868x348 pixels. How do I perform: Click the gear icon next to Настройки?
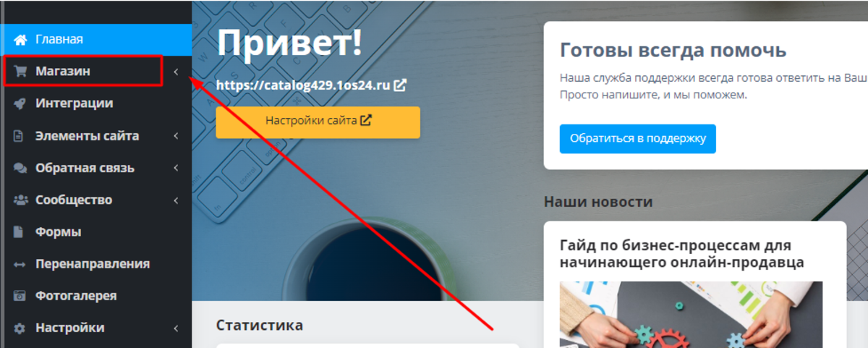click(20, 328)
